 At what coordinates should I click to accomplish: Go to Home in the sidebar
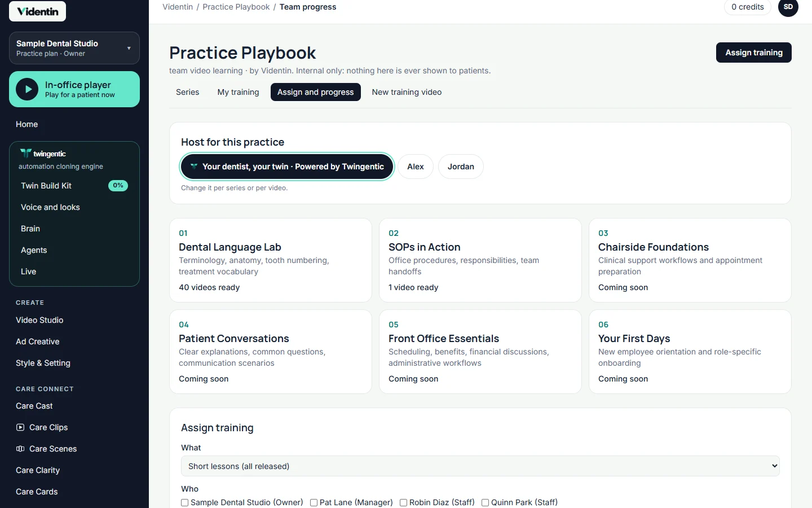(x=74, y=124)
